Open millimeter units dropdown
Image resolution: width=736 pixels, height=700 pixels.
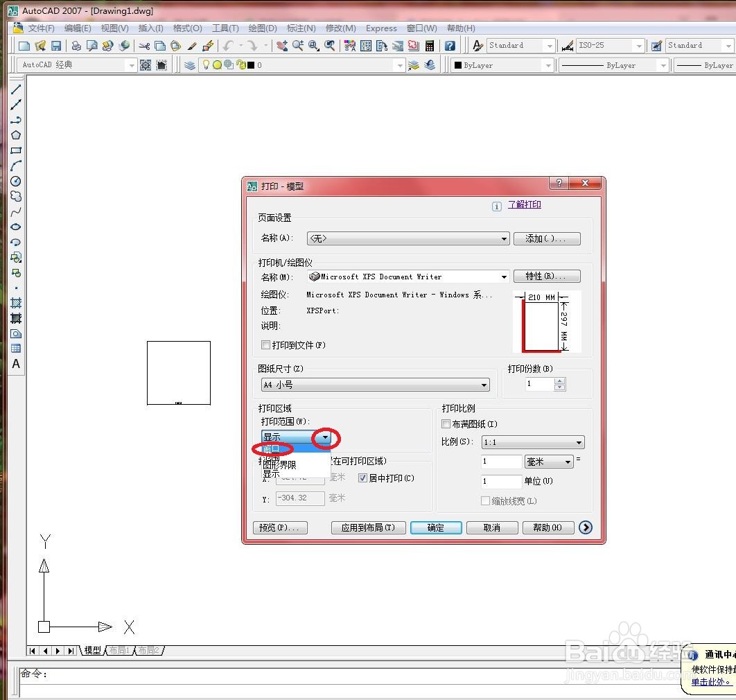pyautogui.click(x=549, y=462)
